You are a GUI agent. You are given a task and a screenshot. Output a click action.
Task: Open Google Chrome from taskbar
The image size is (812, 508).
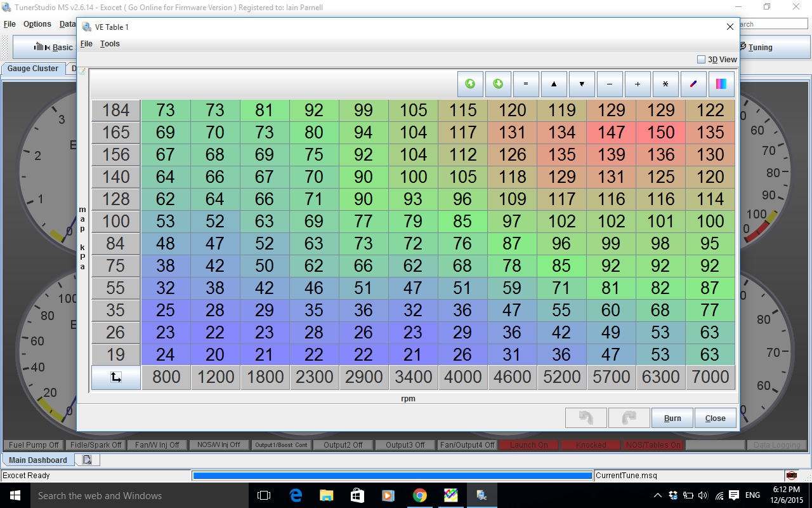(420, 495)
